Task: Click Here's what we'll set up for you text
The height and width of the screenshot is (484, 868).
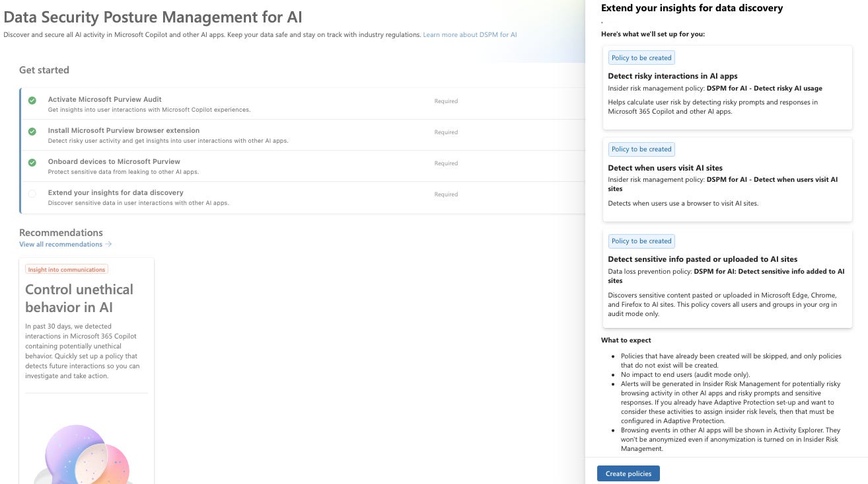Action: pyautogui.click(x=653, y=34)
